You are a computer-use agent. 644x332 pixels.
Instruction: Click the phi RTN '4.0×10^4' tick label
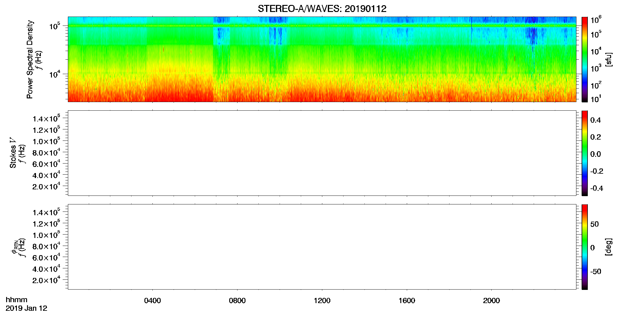[46, 269]
